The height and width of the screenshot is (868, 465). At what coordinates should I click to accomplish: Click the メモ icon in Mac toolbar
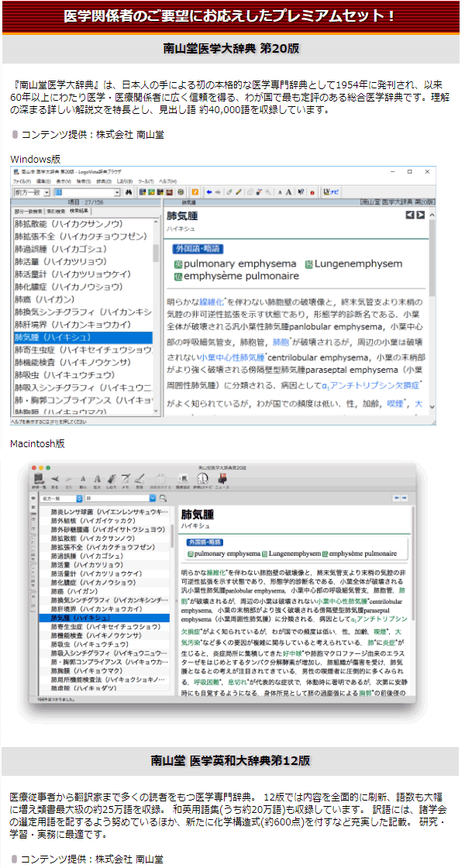click(126, 480)
